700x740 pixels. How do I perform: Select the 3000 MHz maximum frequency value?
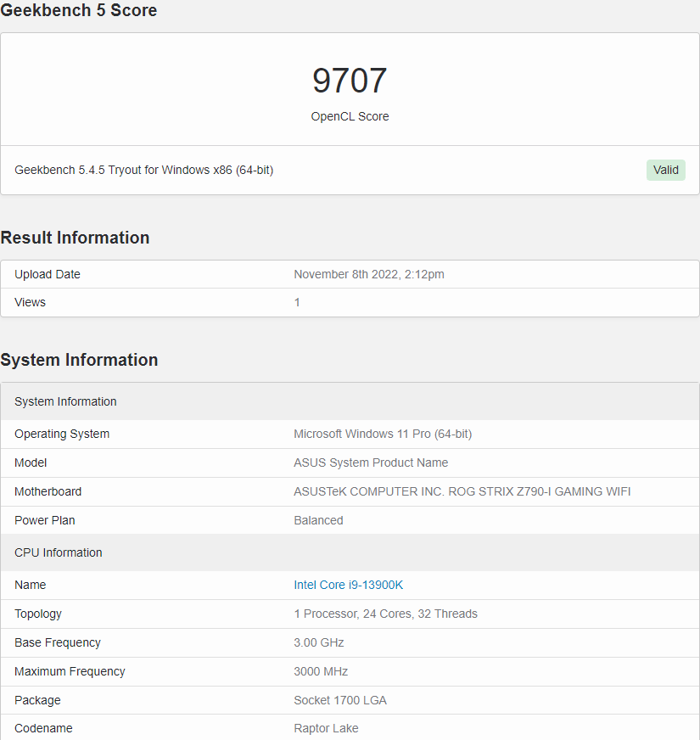point(321,671)
